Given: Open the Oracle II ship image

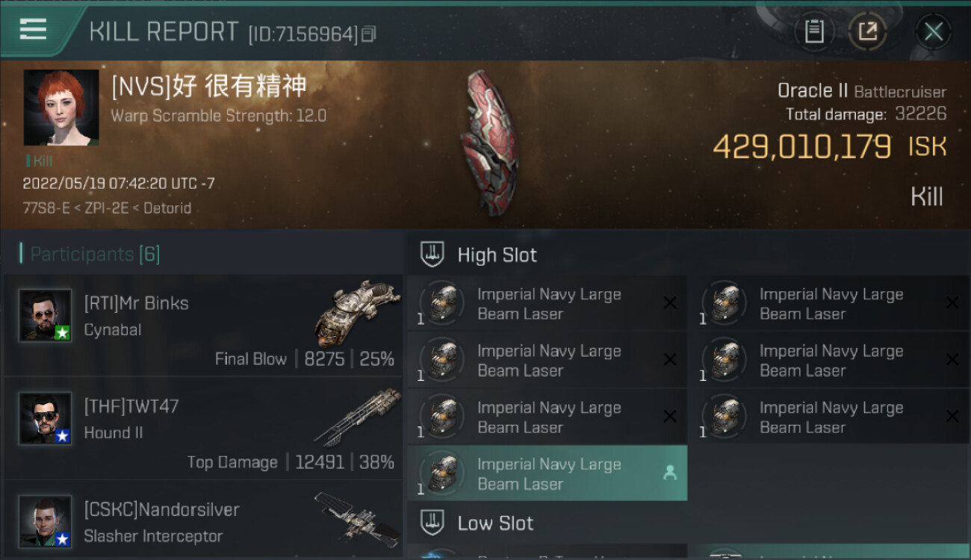Looking at the screenshot, I should click(x=488, y=142).
